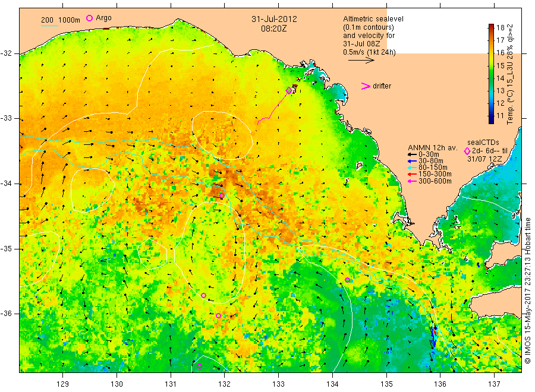Viewport: 535px width, 392px height.
Task: Select the cyan 80-150m arrow legend symbol
Action: pyautogui.click(x=412, y=167)
